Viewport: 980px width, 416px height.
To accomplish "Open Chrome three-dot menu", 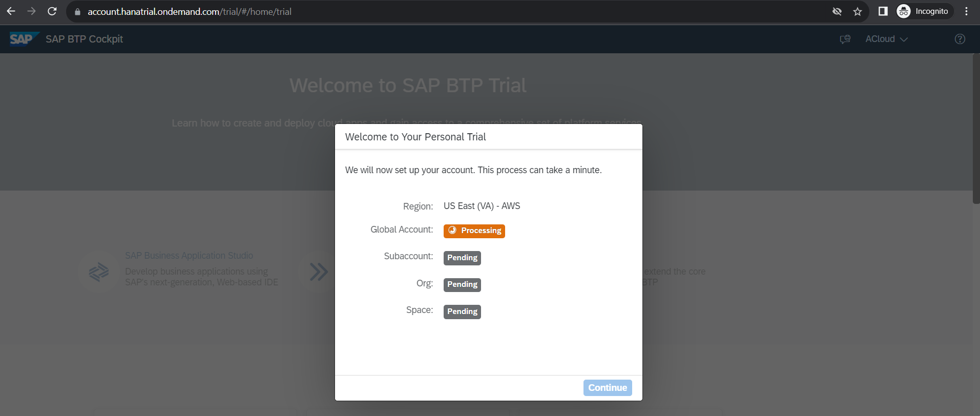I will pos(966,11).
